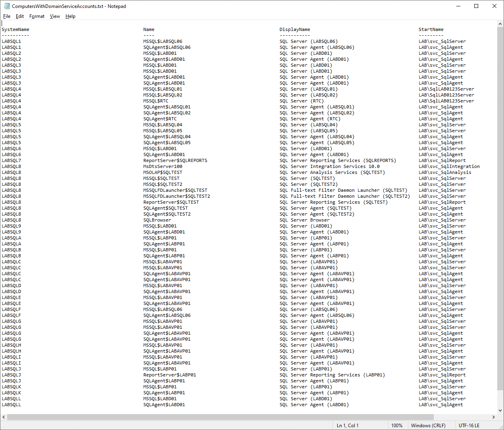Open the Edit menu

pyautogui.click(x=20, y=16)
